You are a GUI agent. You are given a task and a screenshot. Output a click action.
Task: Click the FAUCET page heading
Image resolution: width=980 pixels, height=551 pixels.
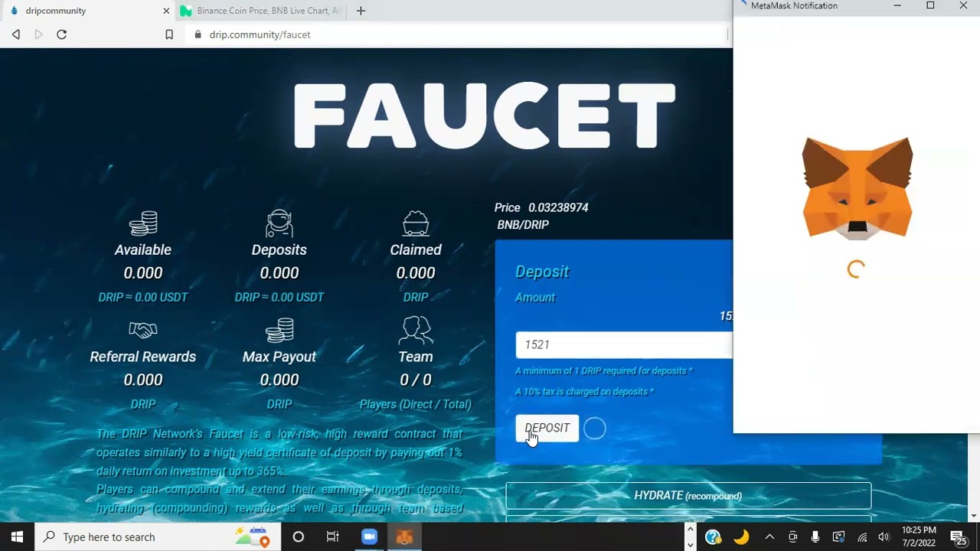click(x=484, y=115)
